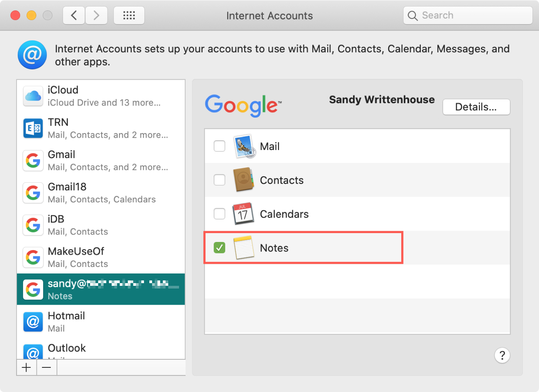Go back with the left arrow button
This screenshot has width=539, height=392.
[74, 15]
